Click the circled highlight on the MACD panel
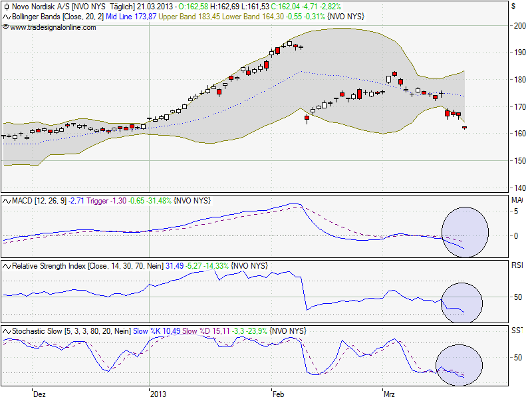Viewport: 532px width, 399px height. pos(465,231)
